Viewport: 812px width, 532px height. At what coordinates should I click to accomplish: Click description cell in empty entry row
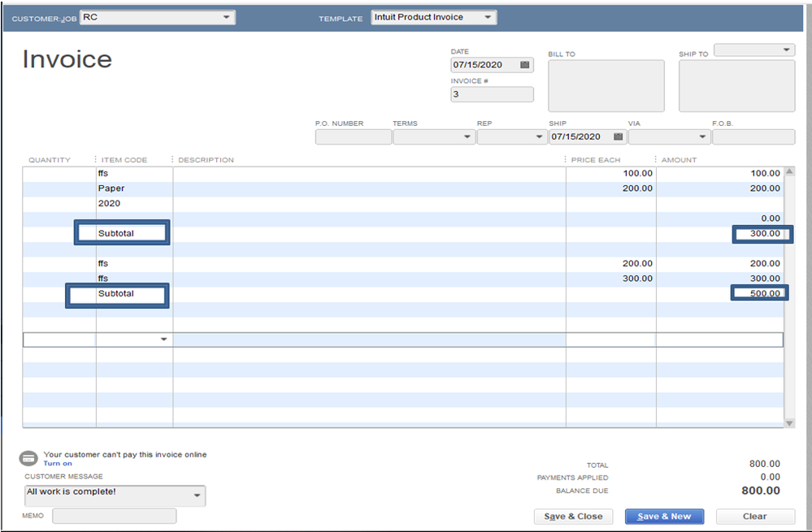point(369,340)
